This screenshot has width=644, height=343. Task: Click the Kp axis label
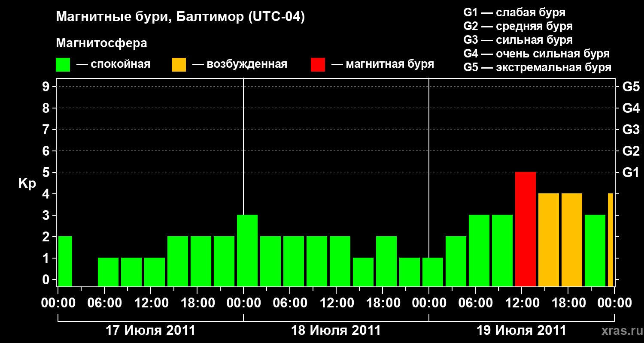pos(27,184)
